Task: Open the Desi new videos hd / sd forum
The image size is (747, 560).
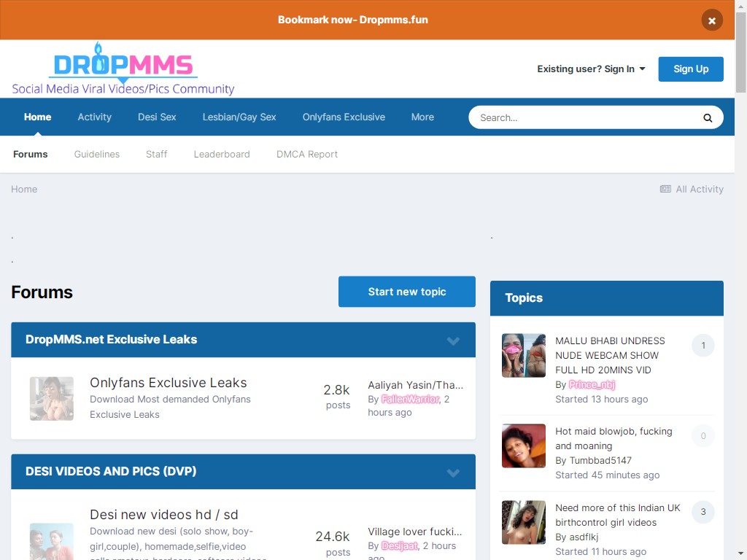Action: point(164,515)
